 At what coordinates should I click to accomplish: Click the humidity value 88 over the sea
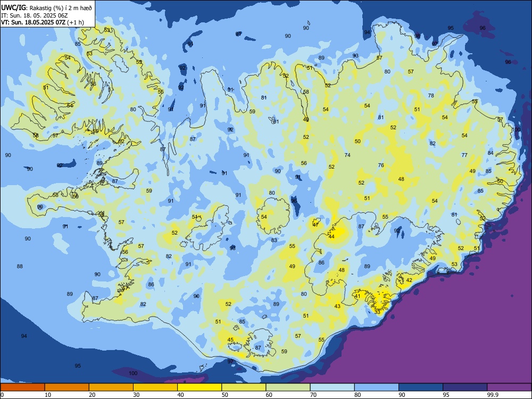pos(20,267)
